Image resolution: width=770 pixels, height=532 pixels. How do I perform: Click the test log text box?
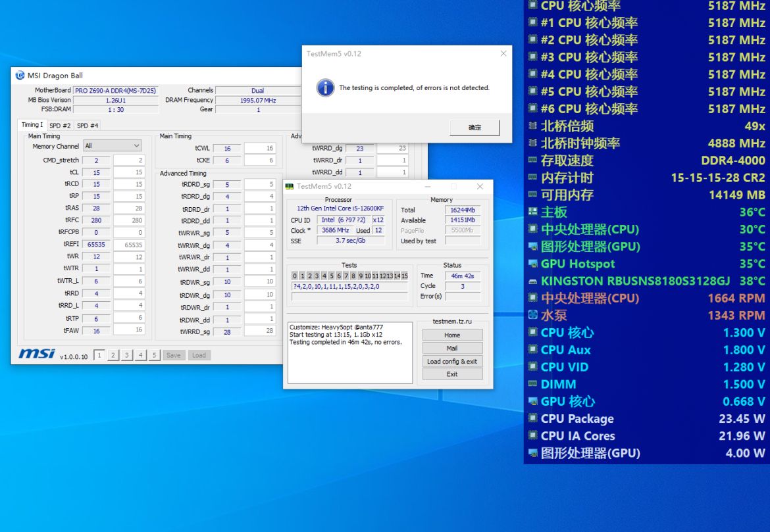[349, 352]
